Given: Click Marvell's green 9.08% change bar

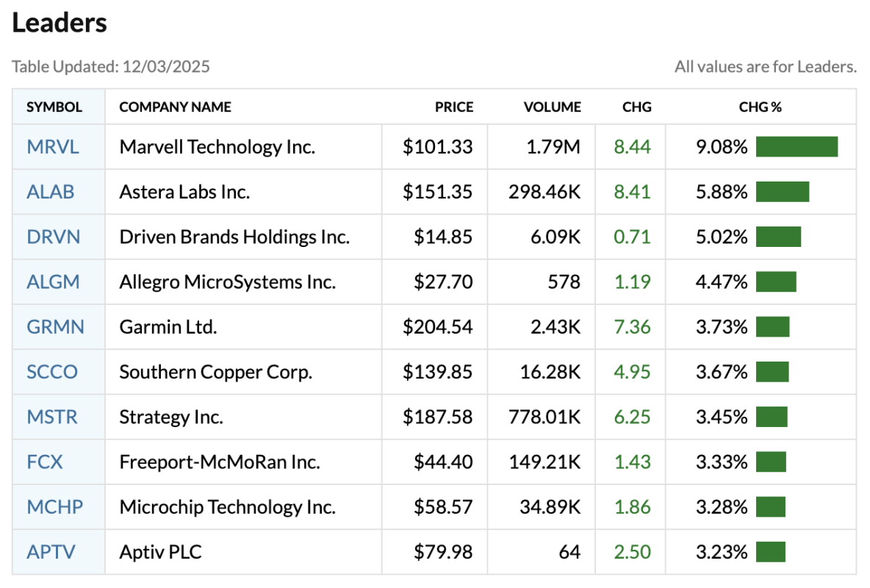Looking at the screenshot, I should 797,147.
